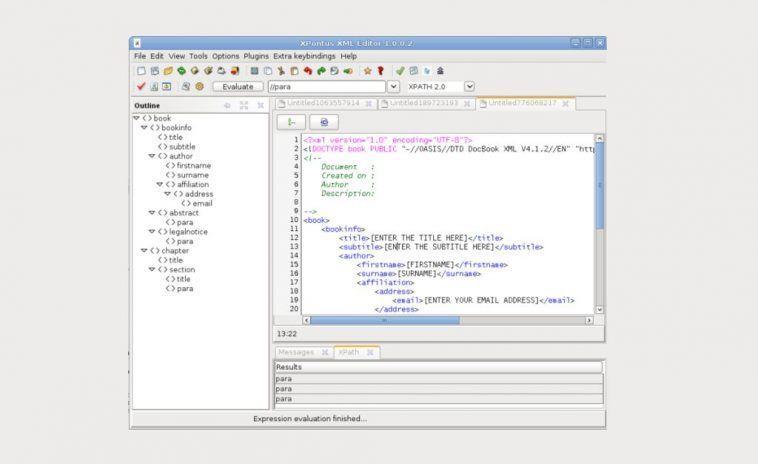
Task: Click the printer icon in top toolbar
Action: (x=221, y=71)
